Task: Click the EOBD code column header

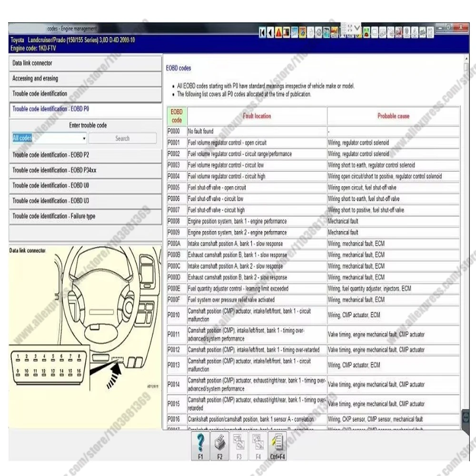Action: tap(177, 116)
